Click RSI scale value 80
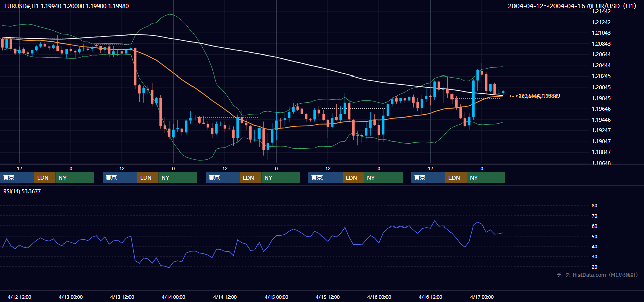The height and width of the screenshot is (302, 644). point(594,206)
